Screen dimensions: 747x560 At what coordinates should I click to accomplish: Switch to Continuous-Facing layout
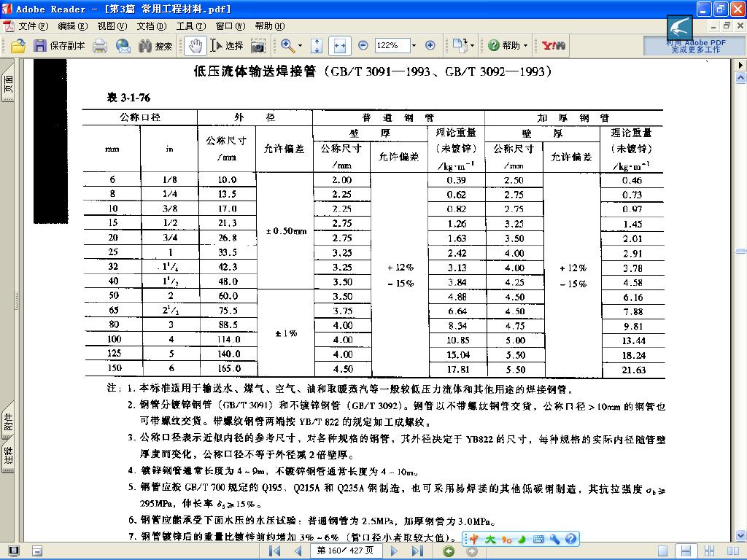710,551
